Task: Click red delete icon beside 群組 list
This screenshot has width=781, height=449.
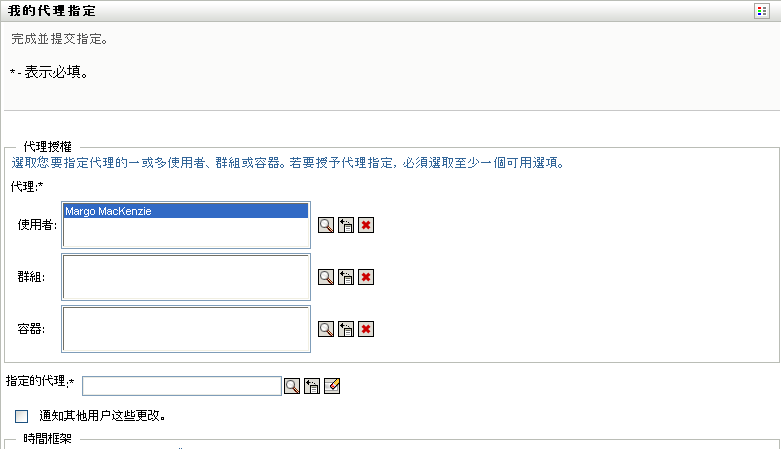Action: (366, 277)
